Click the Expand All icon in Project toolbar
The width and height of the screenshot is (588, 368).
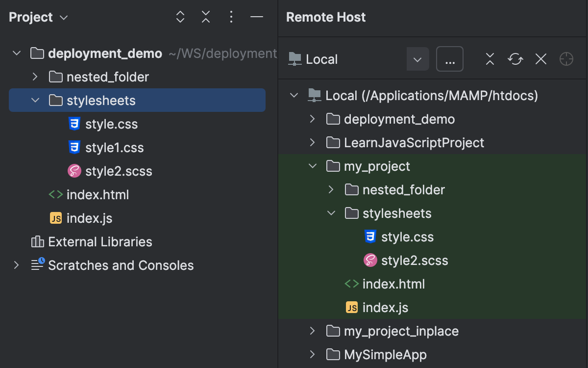pyautogui.click(x=180, y=17)
